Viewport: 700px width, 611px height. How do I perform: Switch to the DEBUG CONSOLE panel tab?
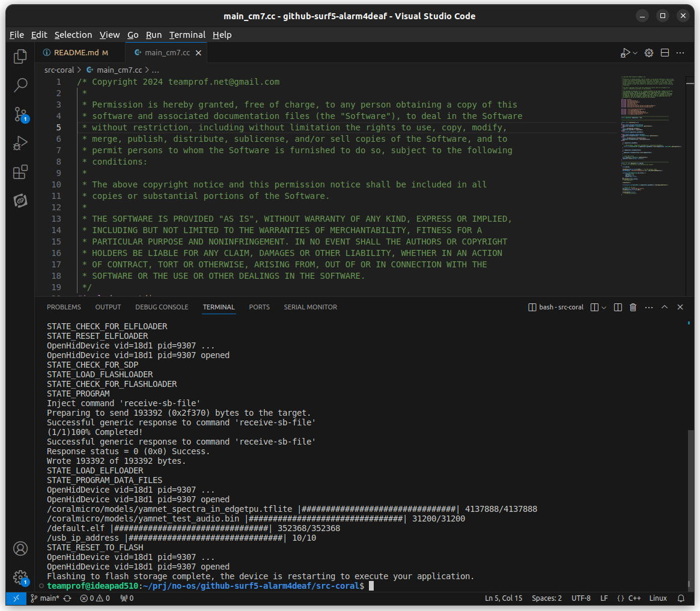[x=162, y=307]
